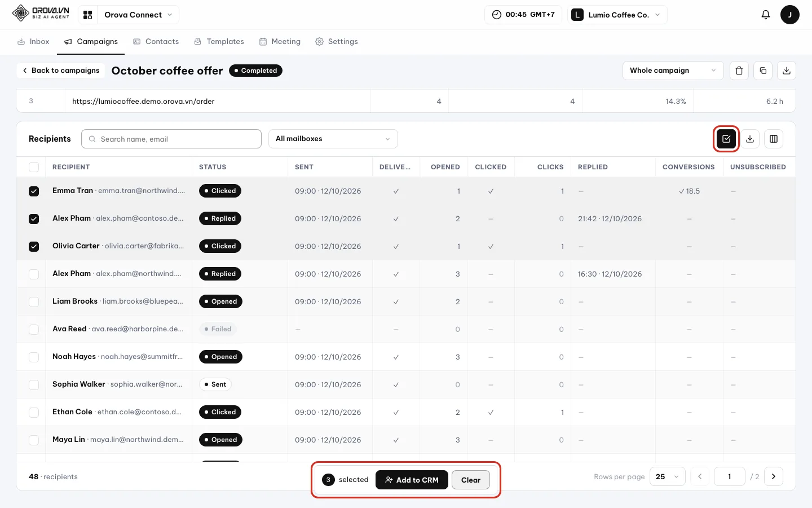Check Liam Brooks row checkbox
Image resolution: width=812 pixels, height=508 pixels.
[x=34, y=301]
